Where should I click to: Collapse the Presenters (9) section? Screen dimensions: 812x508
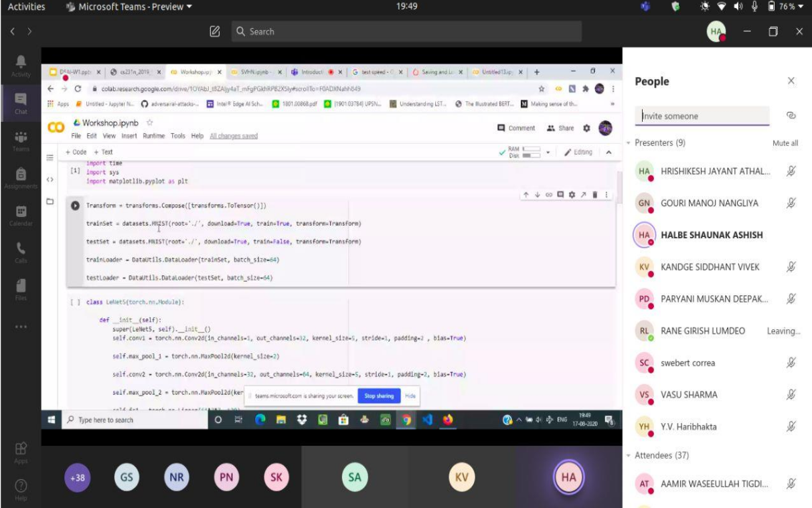pos(629,143)
